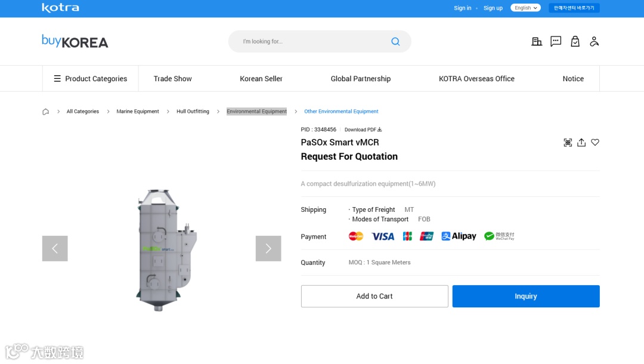Click the UnionPay payment logo
This screenshot has height=364, width=644.
(x=426, y=236)
